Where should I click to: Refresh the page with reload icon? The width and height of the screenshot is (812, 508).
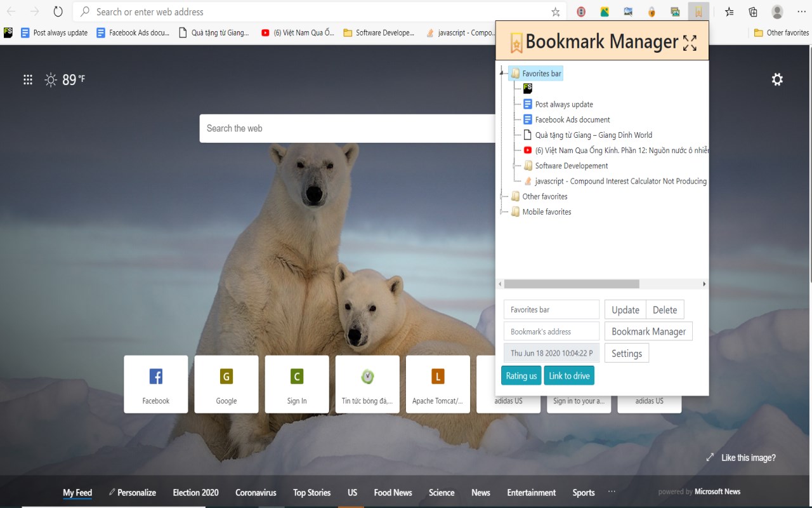click(x=58, y=11)
